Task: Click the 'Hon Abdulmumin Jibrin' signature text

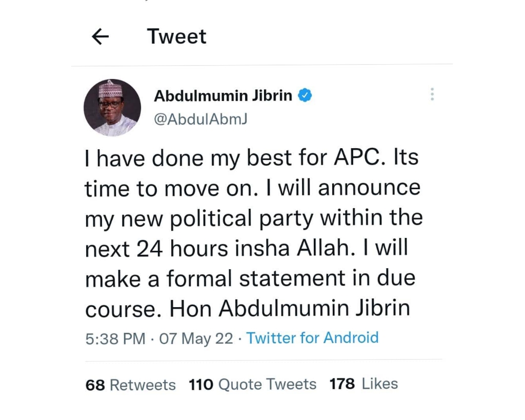Action: coord(290,308)
